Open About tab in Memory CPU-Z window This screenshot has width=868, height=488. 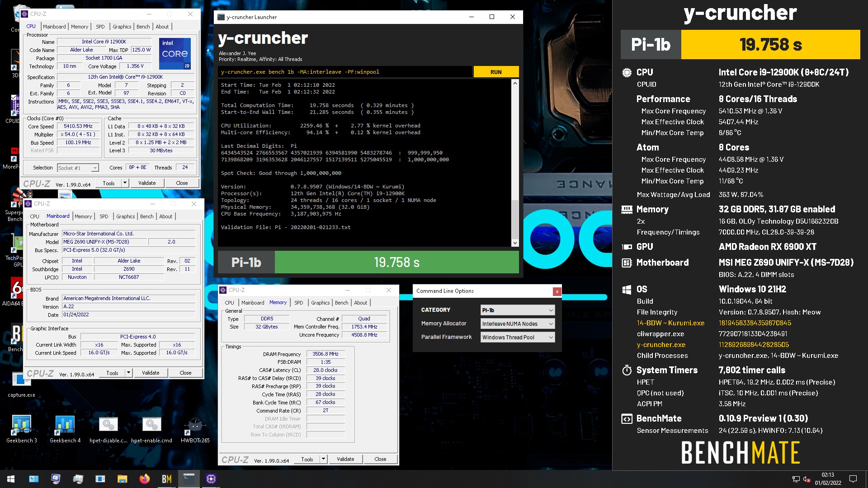click(360, 303)
